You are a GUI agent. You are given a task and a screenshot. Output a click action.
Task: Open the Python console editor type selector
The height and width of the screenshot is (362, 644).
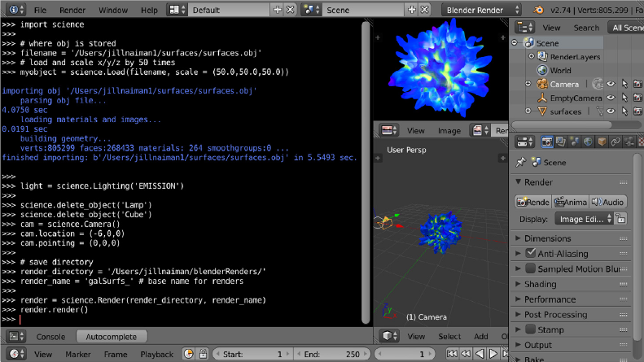coord(16,337)
